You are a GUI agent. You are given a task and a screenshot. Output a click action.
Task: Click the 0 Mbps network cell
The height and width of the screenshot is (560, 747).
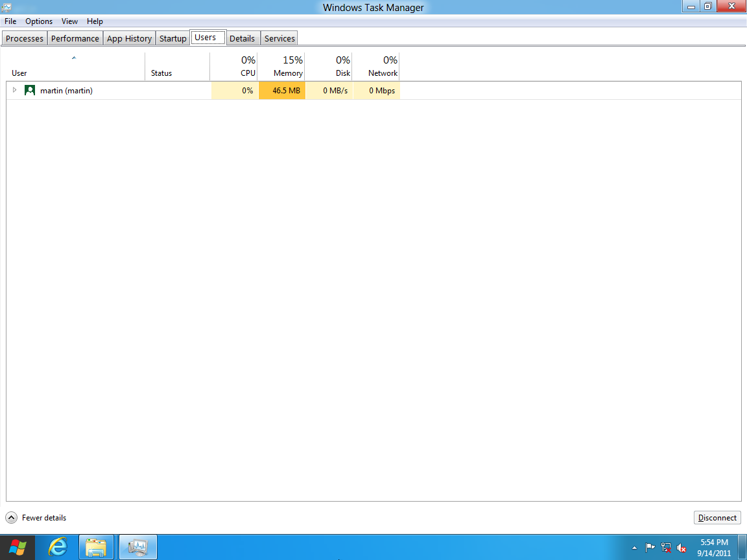click(376, 91)
